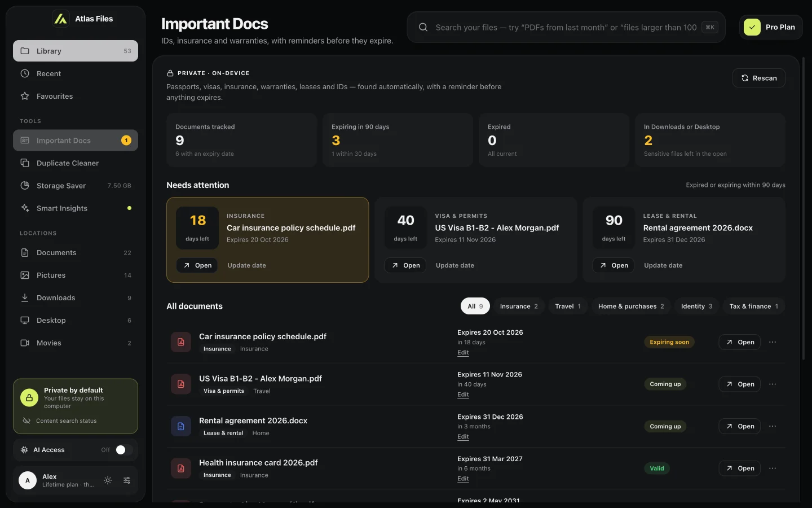This screenshot has height=508, width=812.
Task: Open the settings sliders icon beside Alex
Action: pos(127,480)
